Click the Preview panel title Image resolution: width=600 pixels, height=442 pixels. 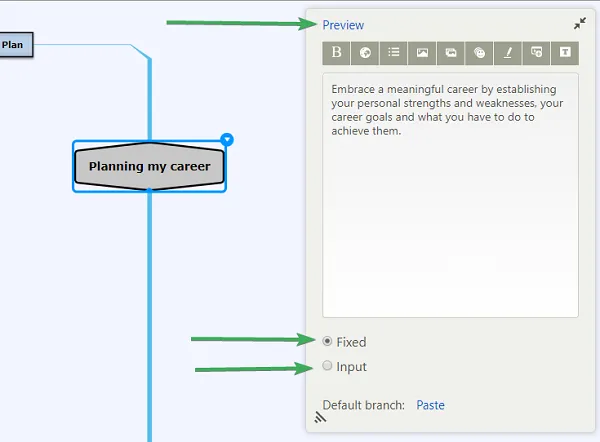[343, 25]
